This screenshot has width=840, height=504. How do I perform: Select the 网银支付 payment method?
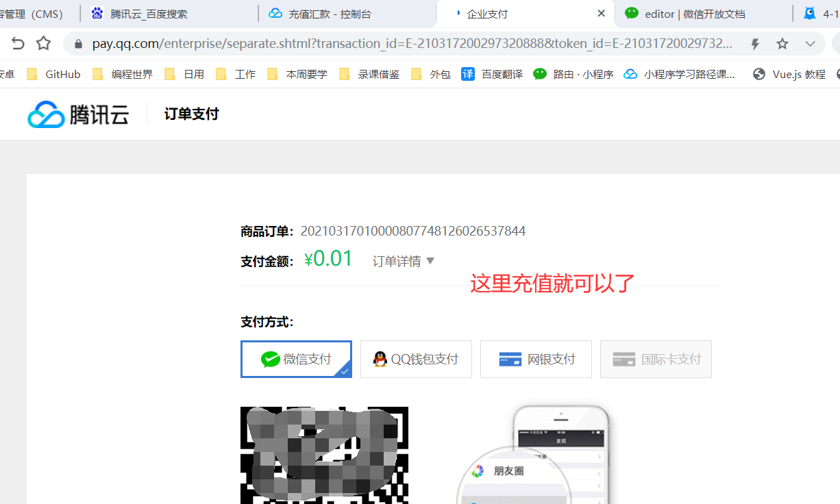536,359
